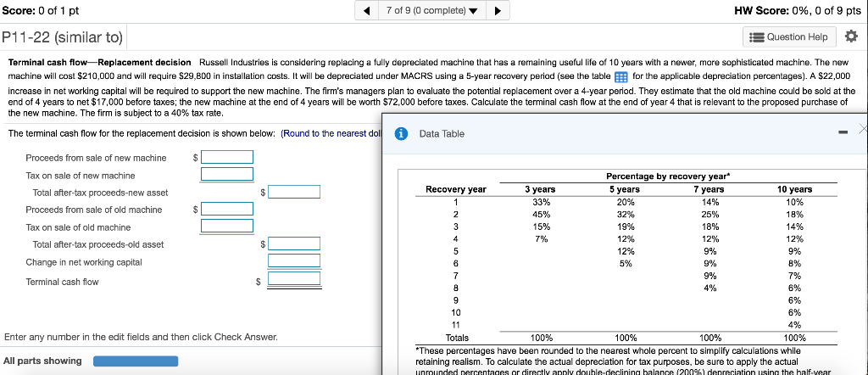Select the 'P11-22 (similar to)' title

point(62,37)
